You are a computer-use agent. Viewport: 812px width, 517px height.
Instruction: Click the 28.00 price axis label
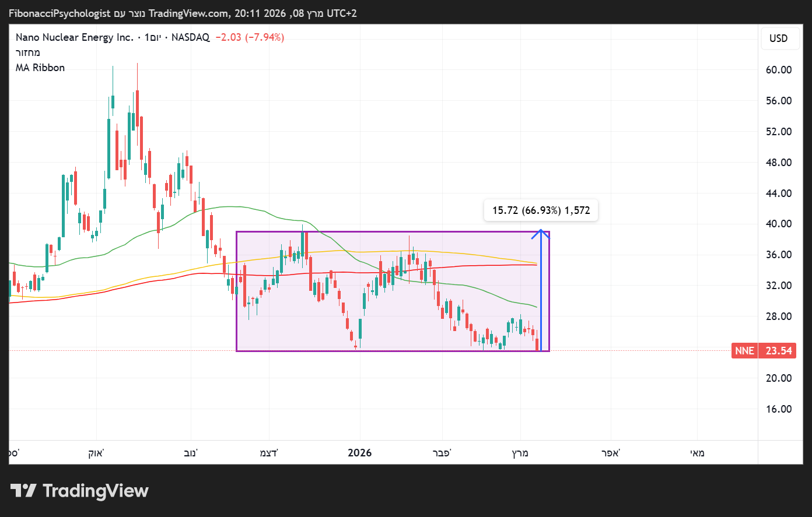coord(779,316)
